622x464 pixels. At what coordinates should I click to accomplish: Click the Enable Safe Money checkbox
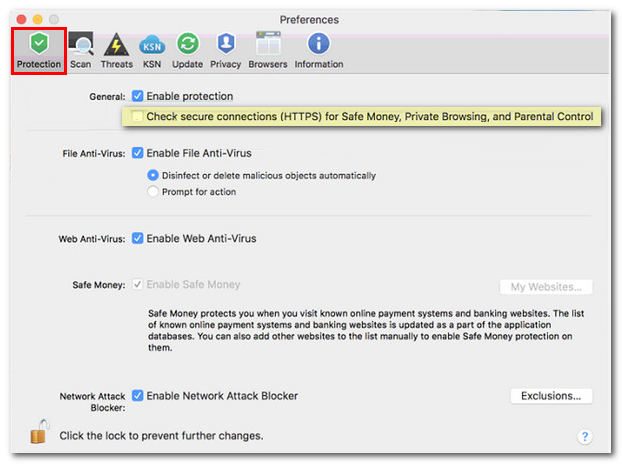click(x=138, y=285)
